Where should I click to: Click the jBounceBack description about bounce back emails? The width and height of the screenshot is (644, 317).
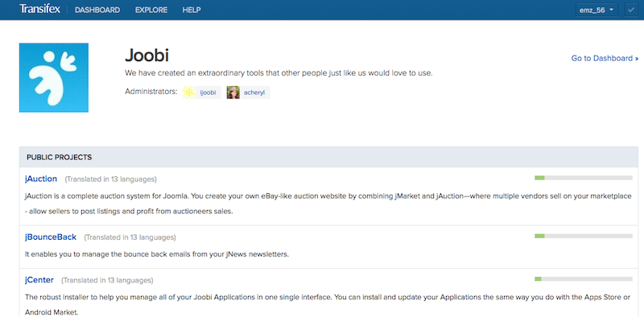tap(157, 254)
